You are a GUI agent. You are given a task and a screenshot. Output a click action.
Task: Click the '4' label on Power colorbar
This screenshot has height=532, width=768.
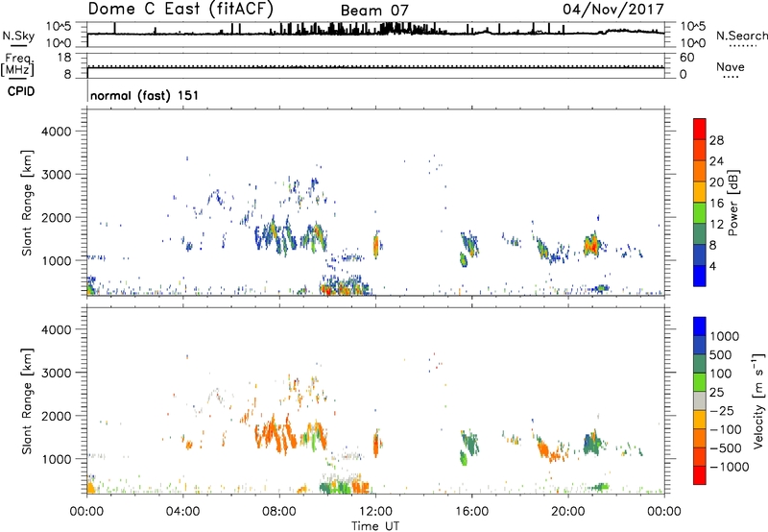pos(713,266)
